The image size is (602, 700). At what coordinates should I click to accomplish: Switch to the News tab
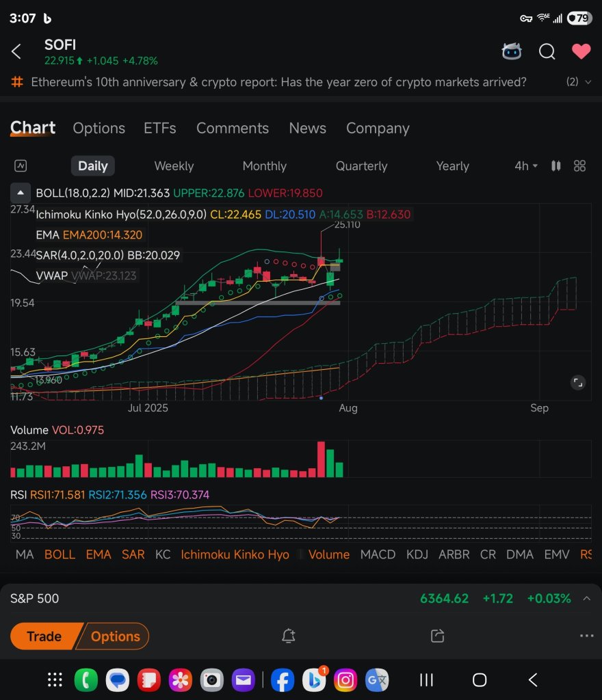(307, 128)
